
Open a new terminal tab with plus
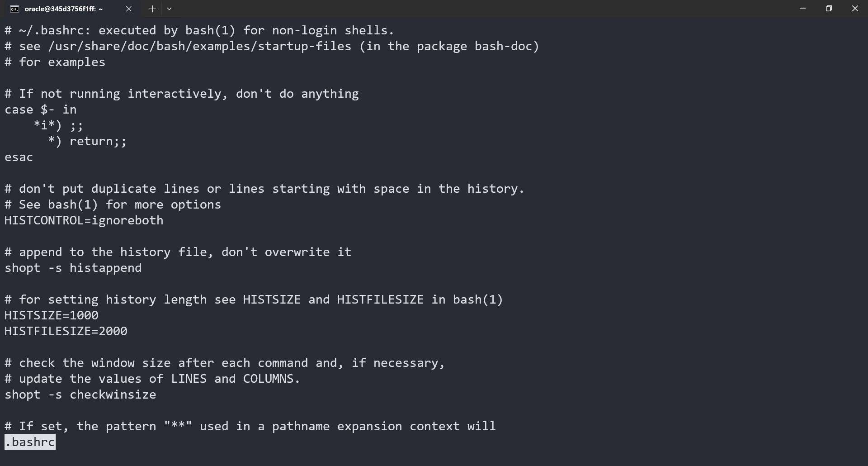pos(152,9)
